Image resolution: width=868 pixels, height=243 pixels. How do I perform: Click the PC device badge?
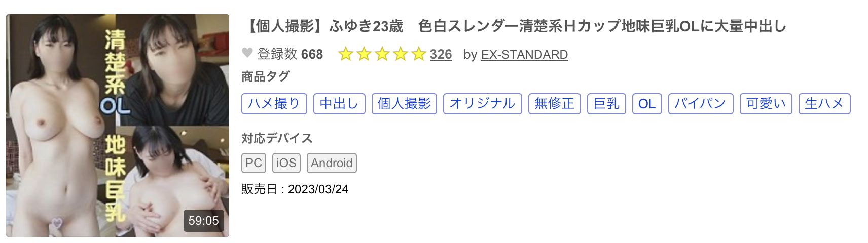(254, 163)
